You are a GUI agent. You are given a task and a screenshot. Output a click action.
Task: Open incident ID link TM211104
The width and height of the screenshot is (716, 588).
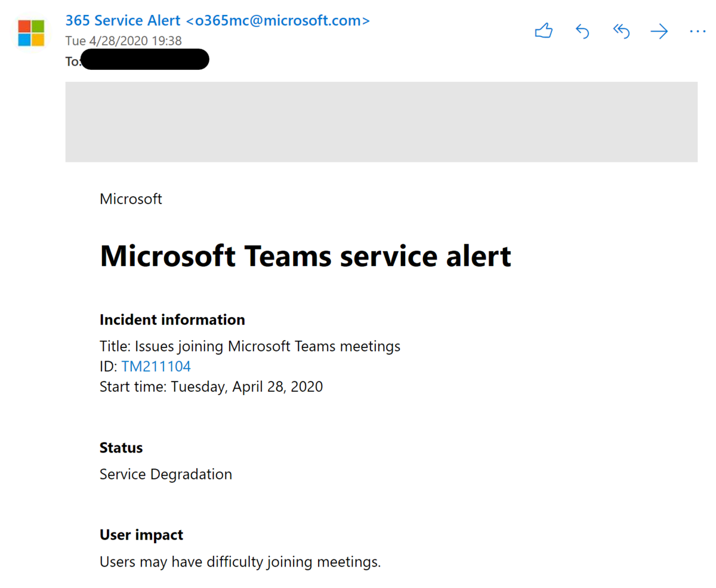click(156, 366)
